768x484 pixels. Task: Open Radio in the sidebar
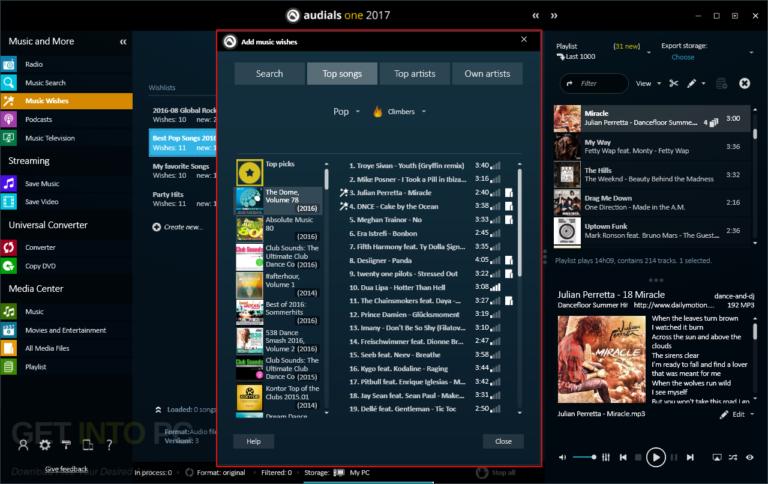(34, 65)
